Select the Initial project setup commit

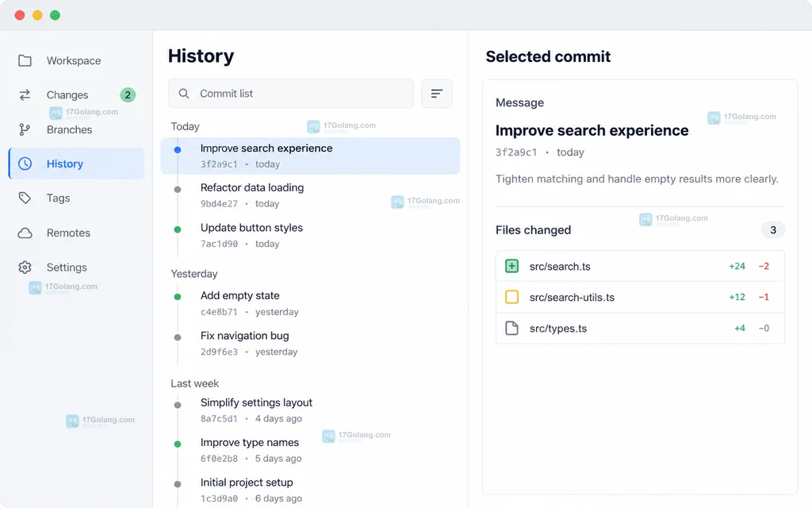pos(310,490)
